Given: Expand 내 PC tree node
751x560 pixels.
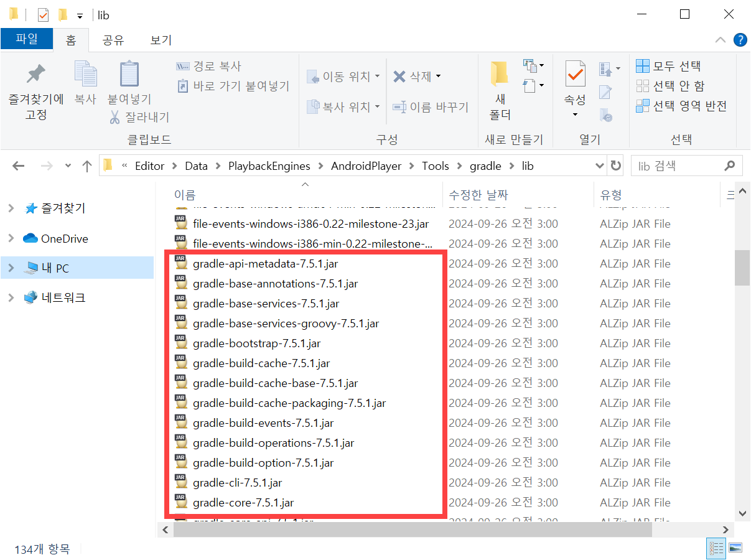Looking at the screenshot, I should (11, 268).
